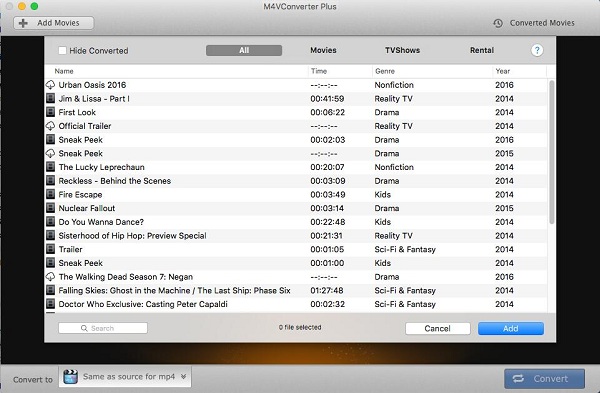Select the 'Fire Escape' entry

tap(296, 194)
